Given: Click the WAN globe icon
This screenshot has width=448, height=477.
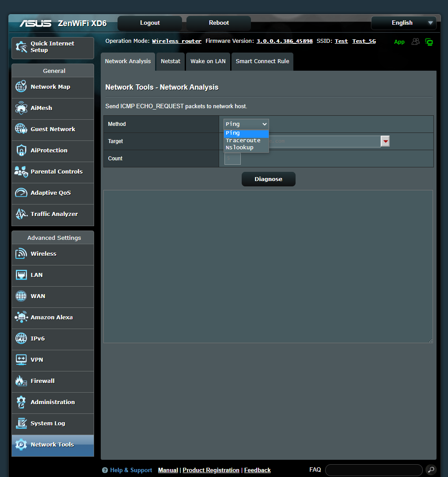Looking at the screenshot, I should click(21, 296).
